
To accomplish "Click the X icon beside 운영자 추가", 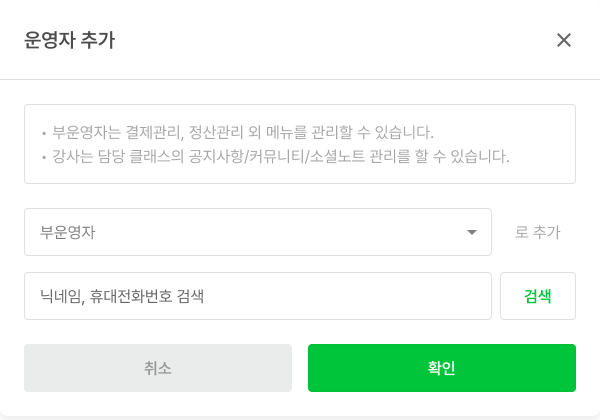I will (563, 40).
